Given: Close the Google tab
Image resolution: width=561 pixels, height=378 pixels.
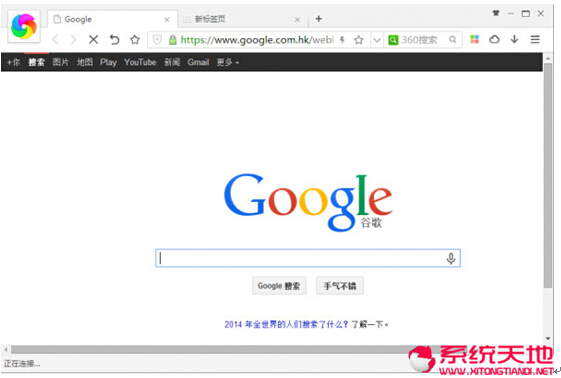Looking at the screenshot, I should [x=167, y=20].
